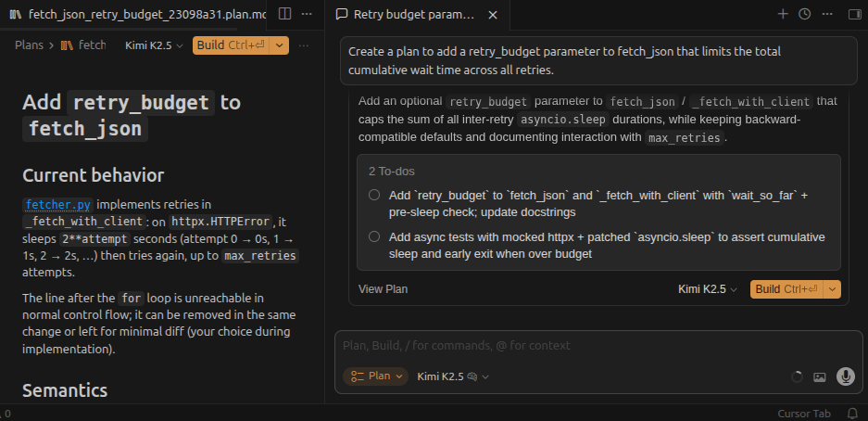The width and height of the screenshot is (868, 421).
Task: Click Build button in plan card
Action: [786, 289]
